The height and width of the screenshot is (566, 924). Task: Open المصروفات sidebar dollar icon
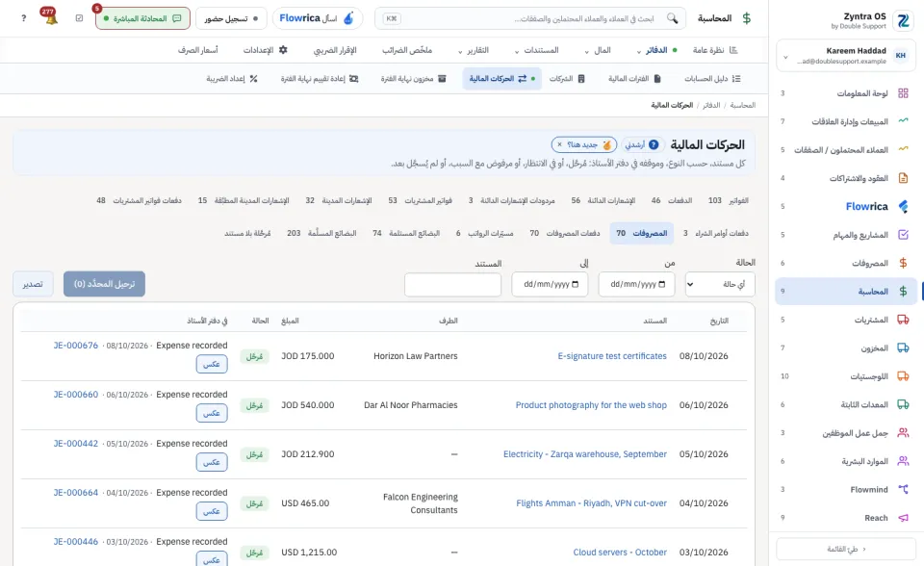[903, 263]
